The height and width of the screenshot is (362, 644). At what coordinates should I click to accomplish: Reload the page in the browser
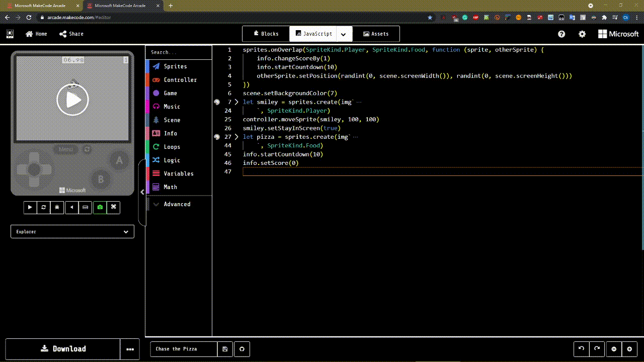29,17
